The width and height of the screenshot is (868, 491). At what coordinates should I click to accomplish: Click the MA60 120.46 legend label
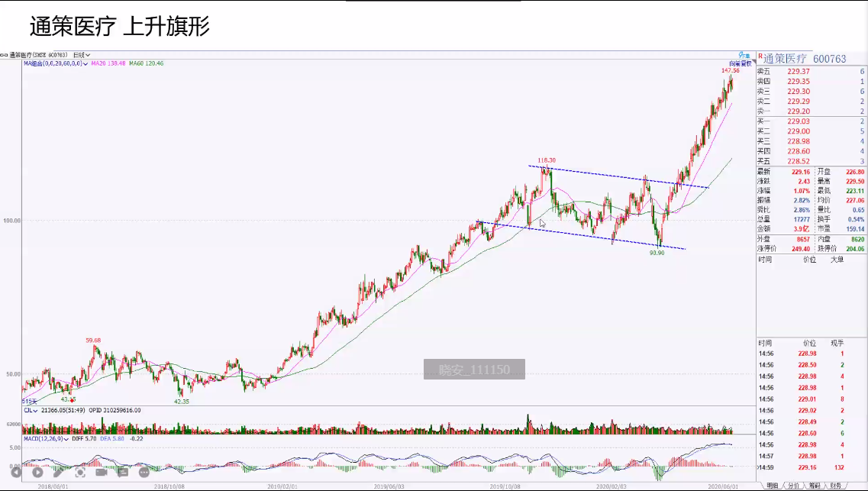(x=146, y=63)
